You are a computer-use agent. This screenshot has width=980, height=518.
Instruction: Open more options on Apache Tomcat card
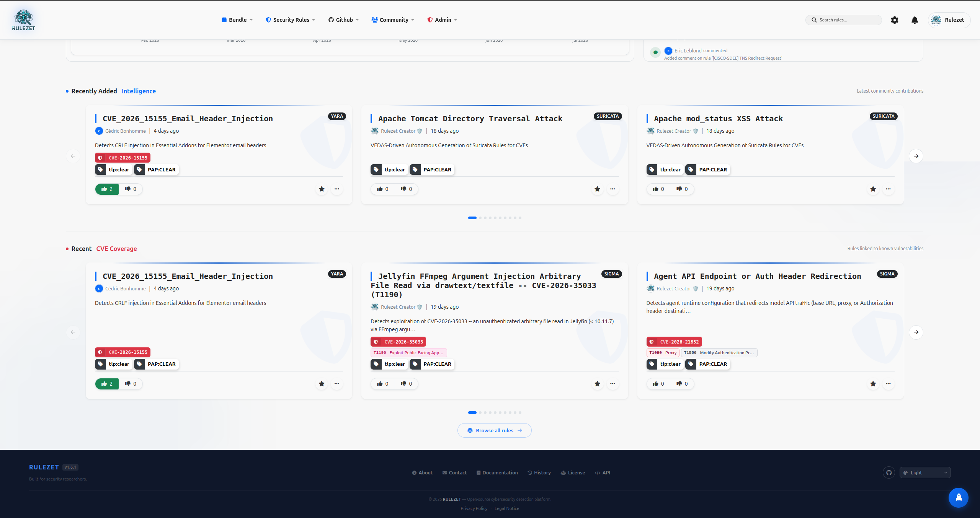[x=612, y=189]
